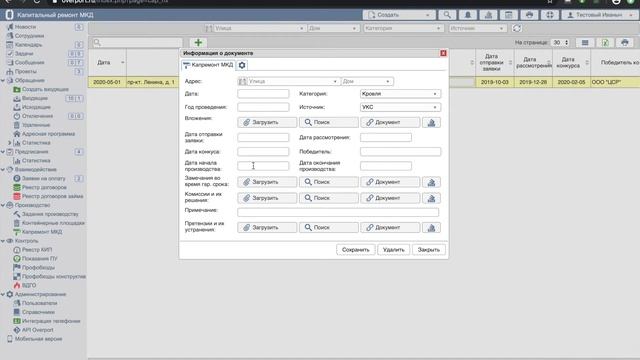Open dialog Источник dropdown showing УКС
This screenshot has height=360, width=640.
[400, 107]
